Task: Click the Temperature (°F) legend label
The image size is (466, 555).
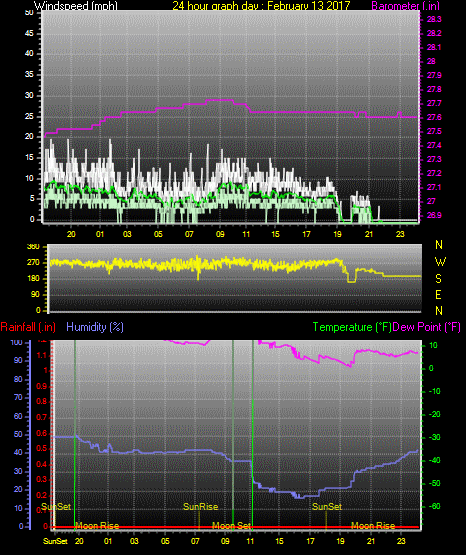Action: [352, 327]
